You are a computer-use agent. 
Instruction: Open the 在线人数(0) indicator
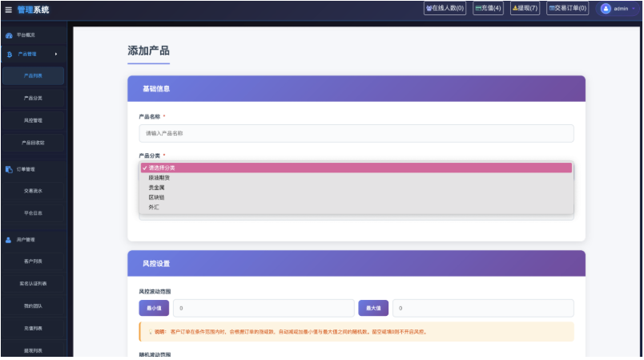445,9
